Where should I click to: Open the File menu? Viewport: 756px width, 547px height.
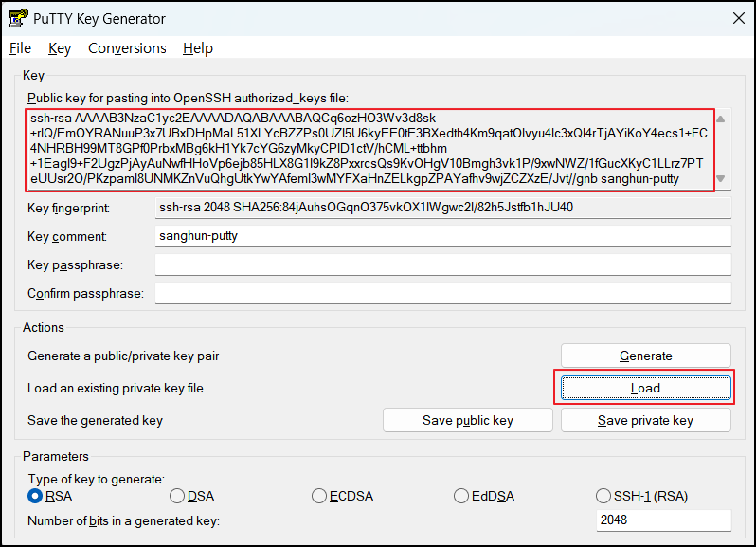tap(20, 48)
